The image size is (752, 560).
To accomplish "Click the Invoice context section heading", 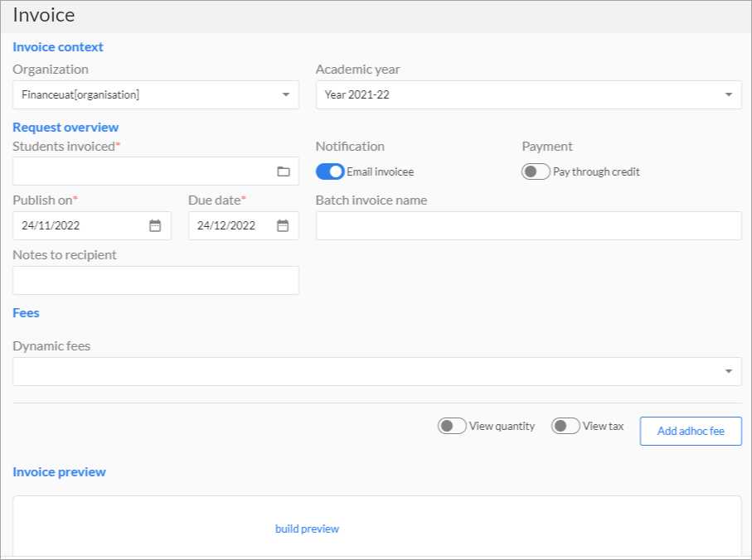I will coord(58,47).
